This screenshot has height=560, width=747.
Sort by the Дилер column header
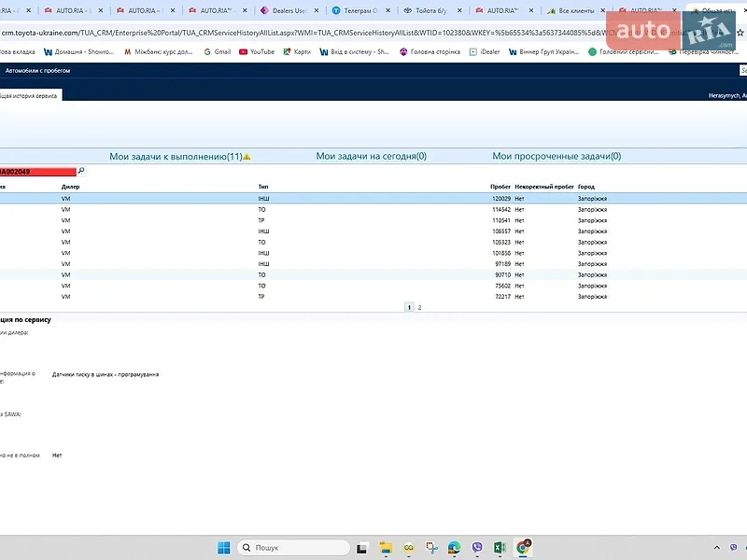click(71, 187)
